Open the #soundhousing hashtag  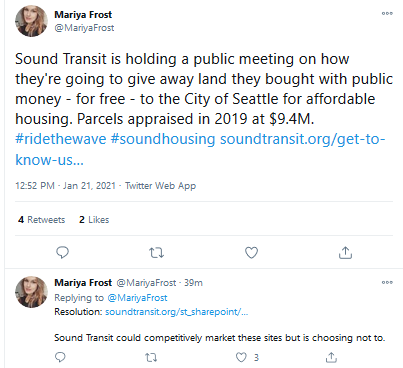click(163, 139)
